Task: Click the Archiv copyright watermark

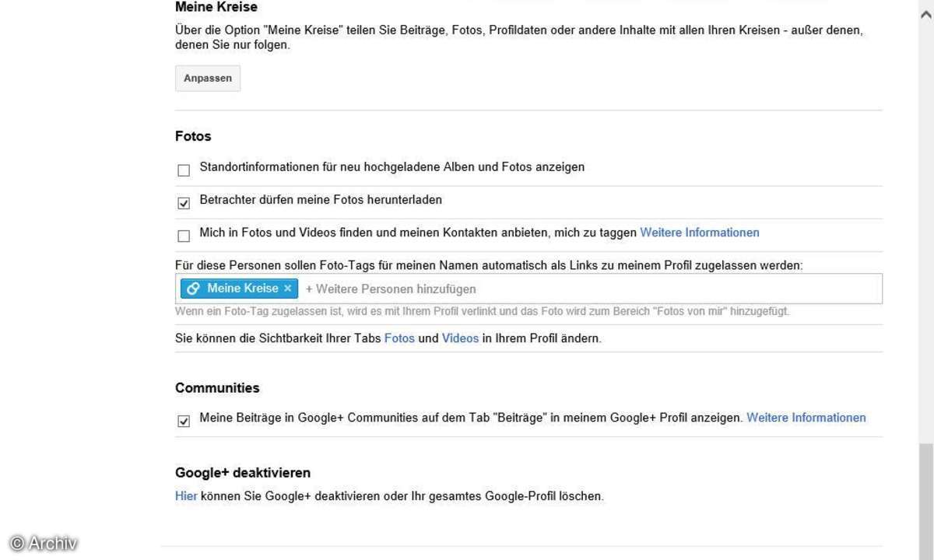Action: pyautogui.click(x=44, y=544)
